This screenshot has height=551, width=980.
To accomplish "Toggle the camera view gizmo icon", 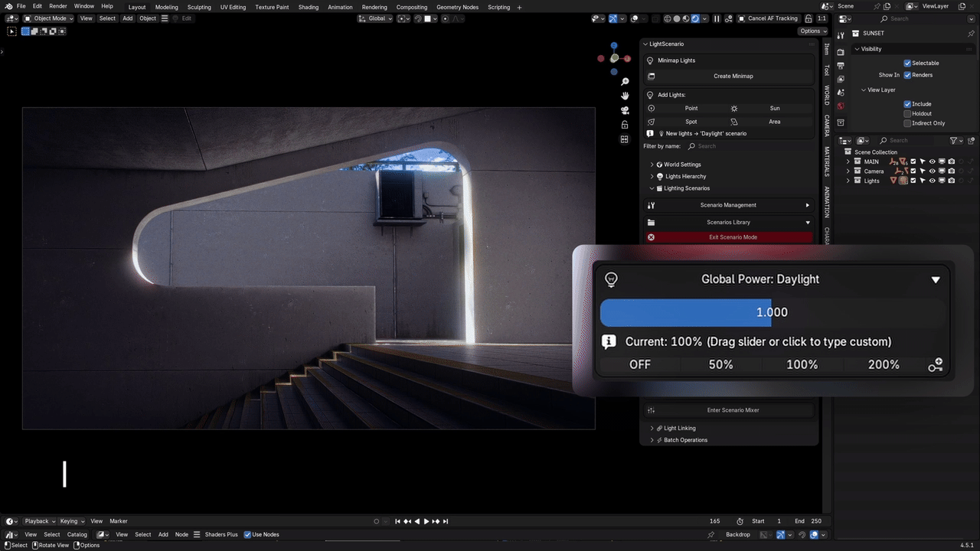I will pyautogui.click(x=625, y=110).
